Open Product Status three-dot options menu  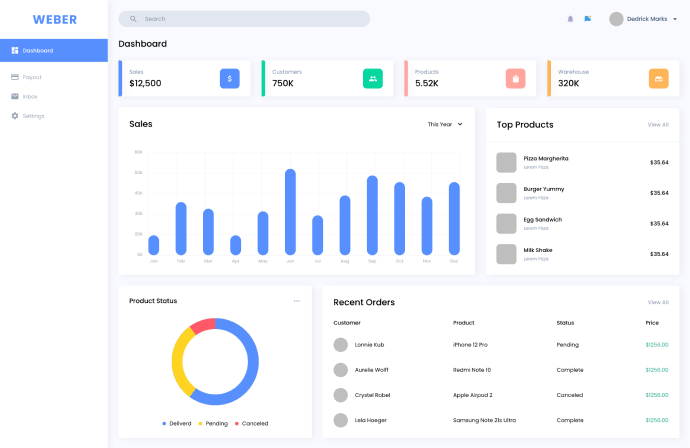click(x=296, y=301)
